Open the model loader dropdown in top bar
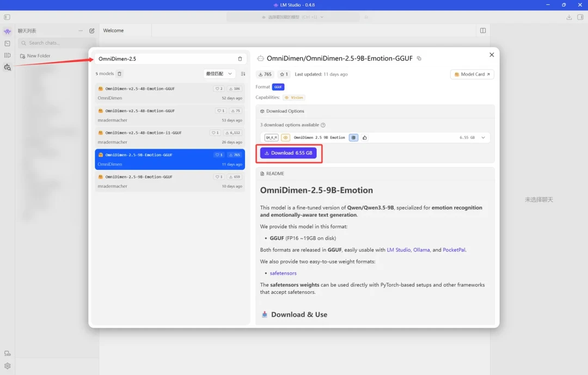The width and height of the screenshot is (588, 375). (x=293, y=17)
